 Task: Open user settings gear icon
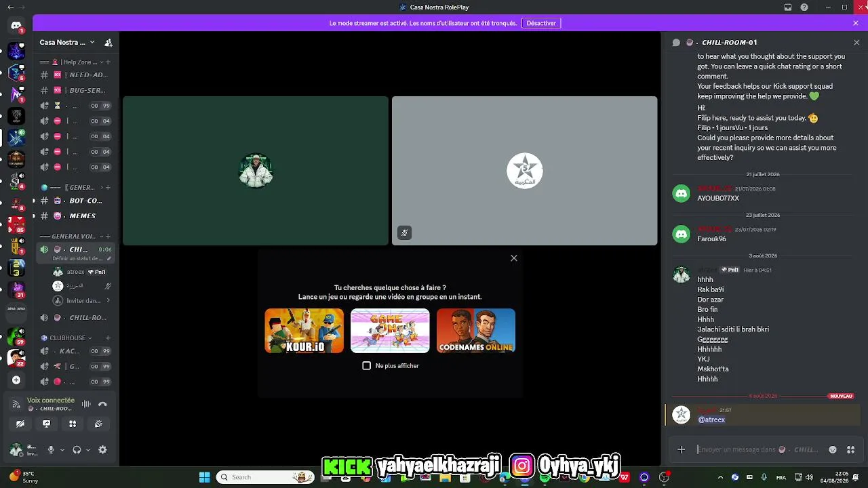[102, 449]
